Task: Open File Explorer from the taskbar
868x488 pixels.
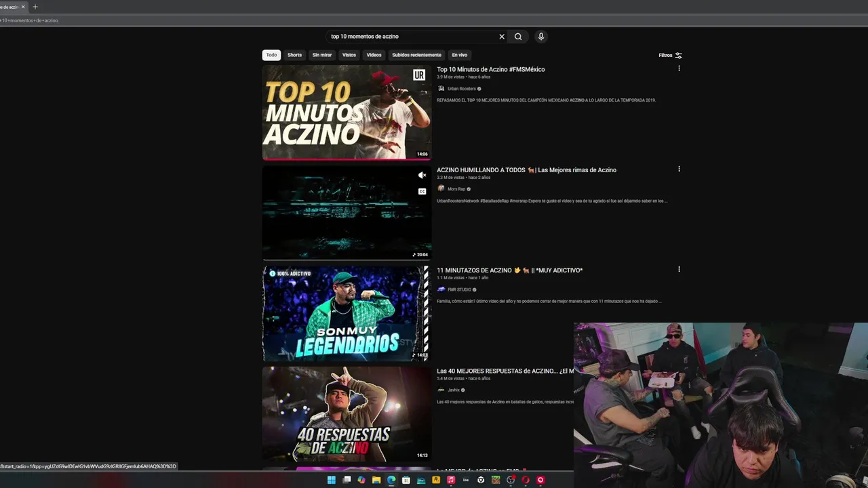Action: pos(376,480)
